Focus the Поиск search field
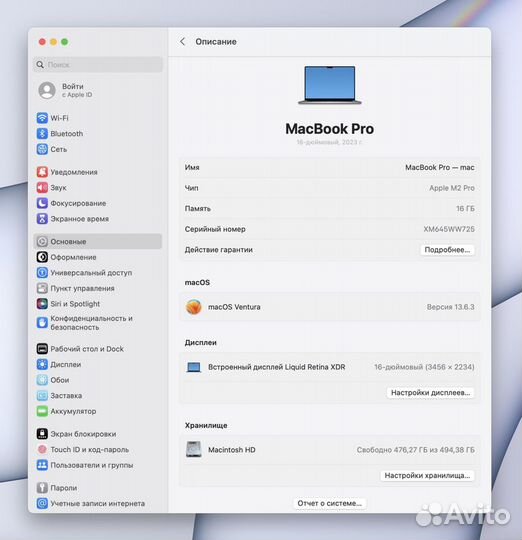 98,64
